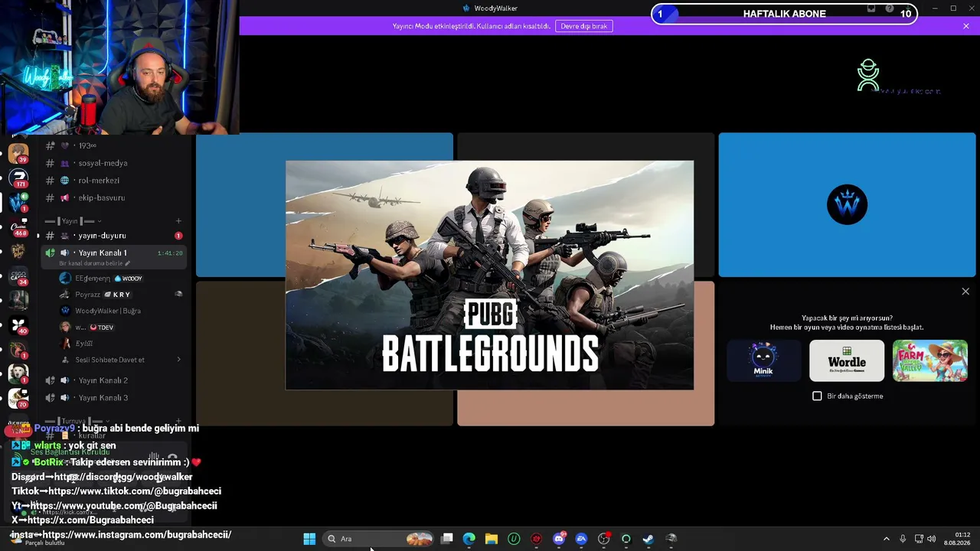Close the activity suggestions panel
The image size is (980, 551).
(x=965, y=292)
